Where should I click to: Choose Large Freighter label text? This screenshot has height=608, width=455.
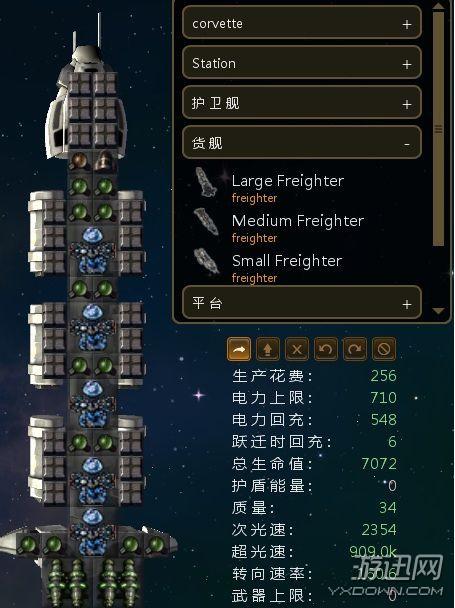click(x=287, y=181)
